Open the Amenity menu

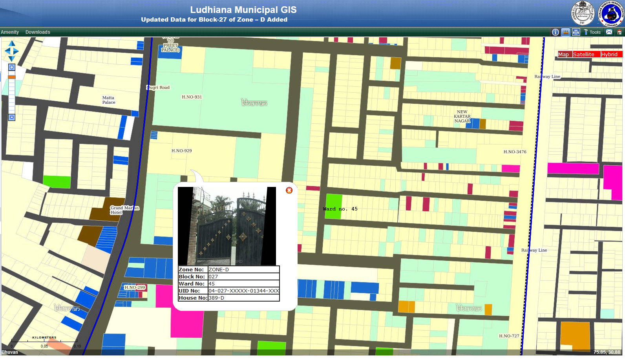[x=10, y=32]
